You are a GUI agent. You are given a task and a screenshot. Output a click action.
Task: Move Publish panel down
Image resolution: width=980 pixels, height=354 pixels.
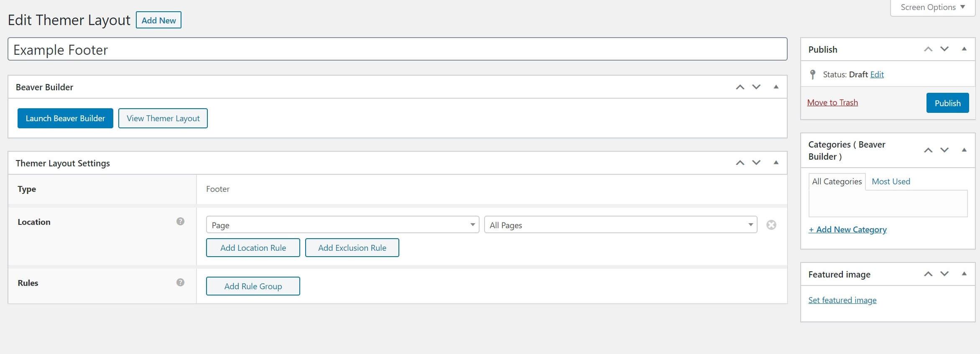coord(944,49)
